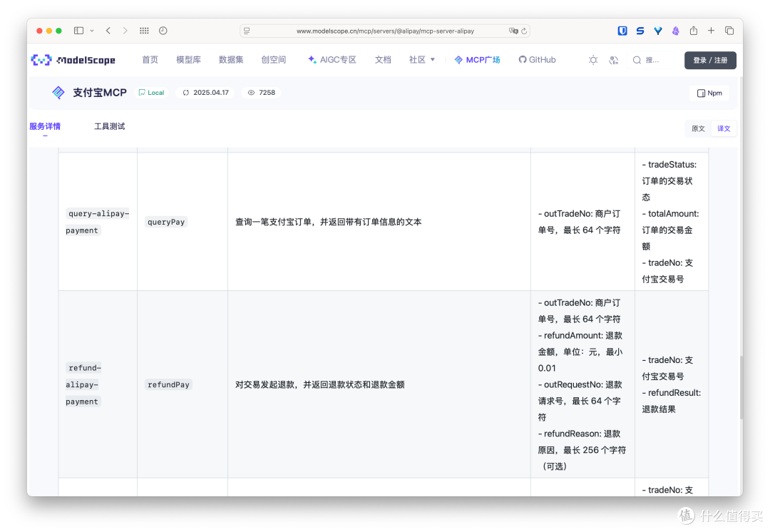Open the Safari sidebar toggle icon
Image resolution: width=770 pixels, height=532 pixels.
click(78, 31)
